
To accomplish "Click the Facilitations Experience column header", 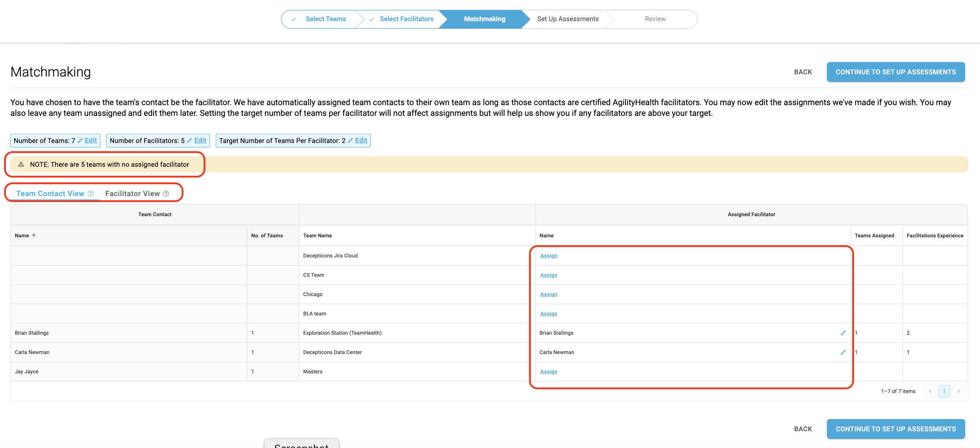I will click(x=935, y=236).
